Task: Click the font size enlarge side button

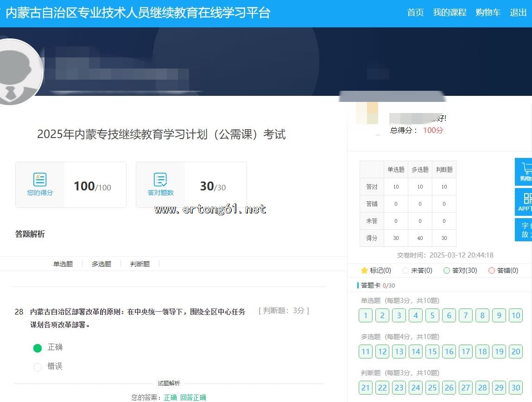Action: (x=524, y=230)
